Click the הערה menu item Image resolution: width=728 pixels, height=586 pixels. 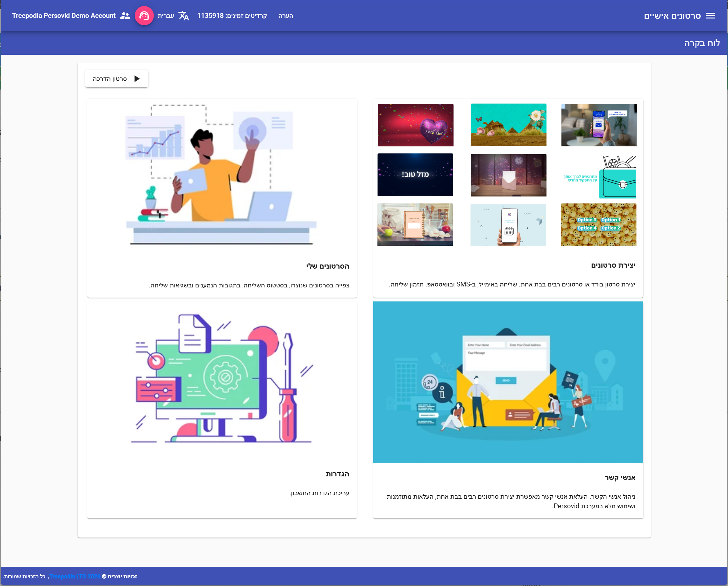[286, 16]
